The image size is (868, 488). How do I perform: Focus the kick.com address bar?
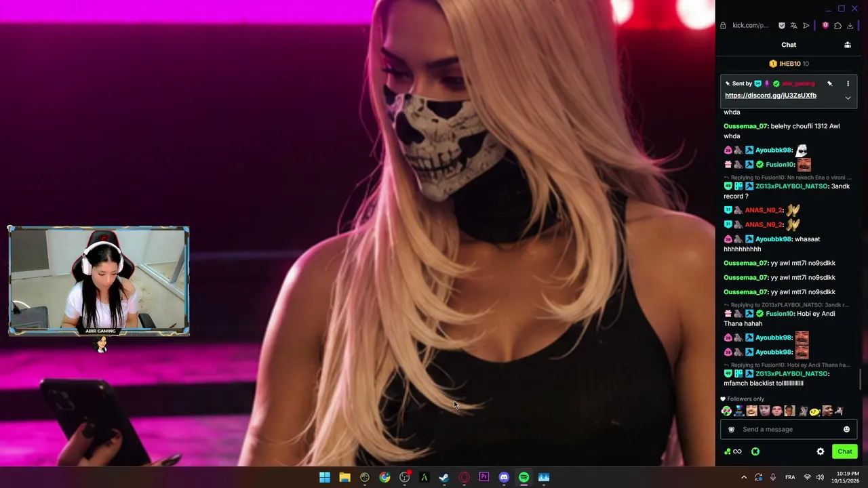tap(750, 26)
